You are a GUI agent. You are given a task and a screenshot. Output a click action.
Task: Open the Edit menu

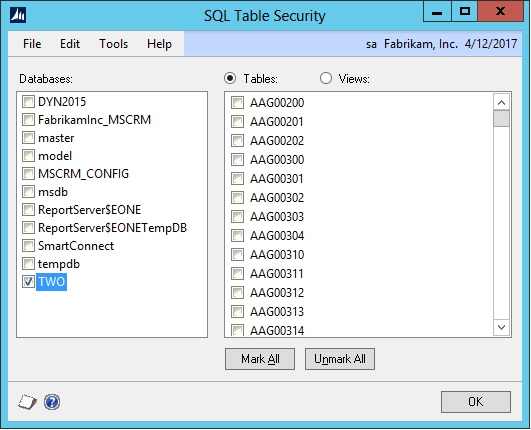tap(70, 44)
